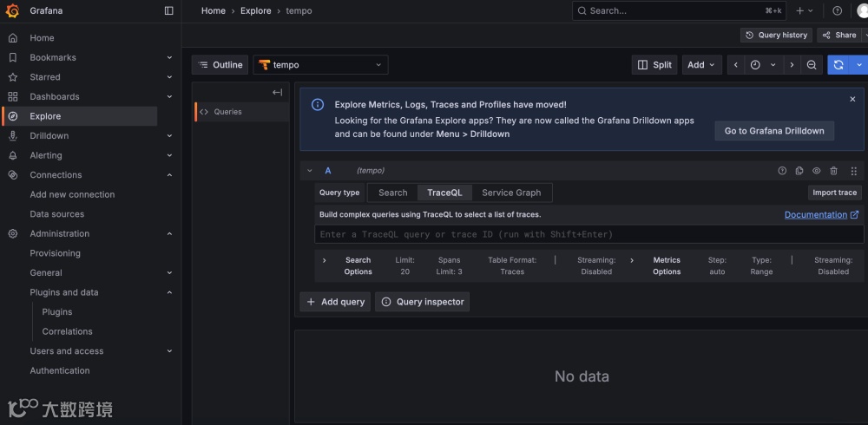Image resolution: width=868 pixels, height=425 pixels.
Task: Open the Add dropdown
Action: click(x=702, y=65)
